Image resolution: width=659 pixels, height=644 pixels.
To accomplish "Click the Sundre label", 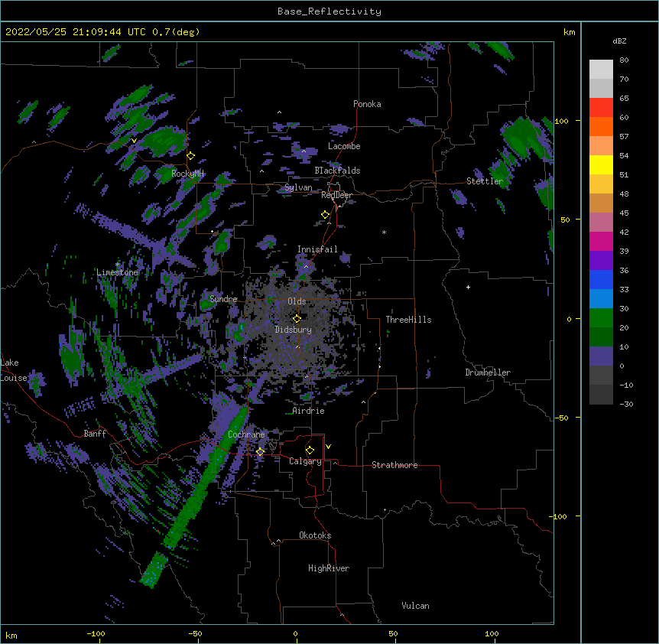I will coord(223,299).
